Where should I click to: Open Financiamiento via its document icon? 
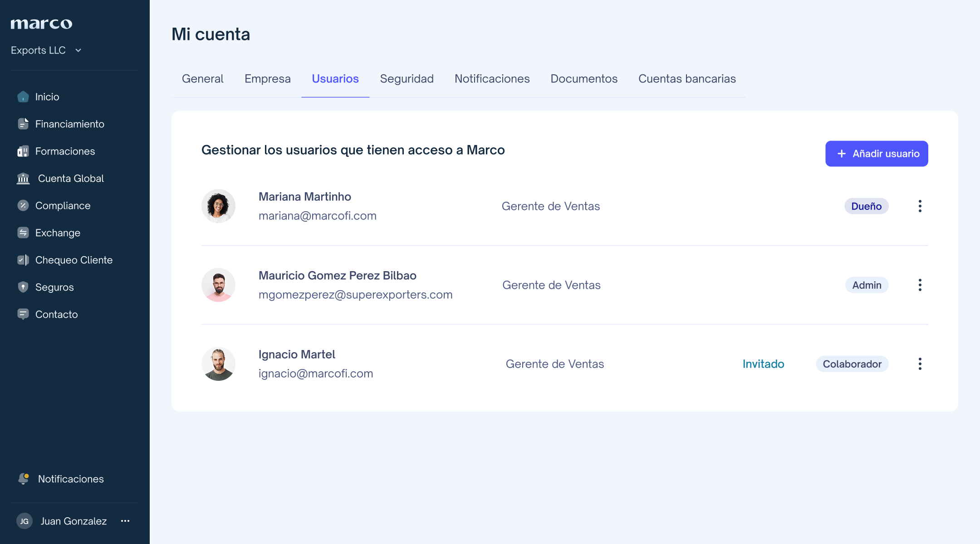tap(23, 124)
